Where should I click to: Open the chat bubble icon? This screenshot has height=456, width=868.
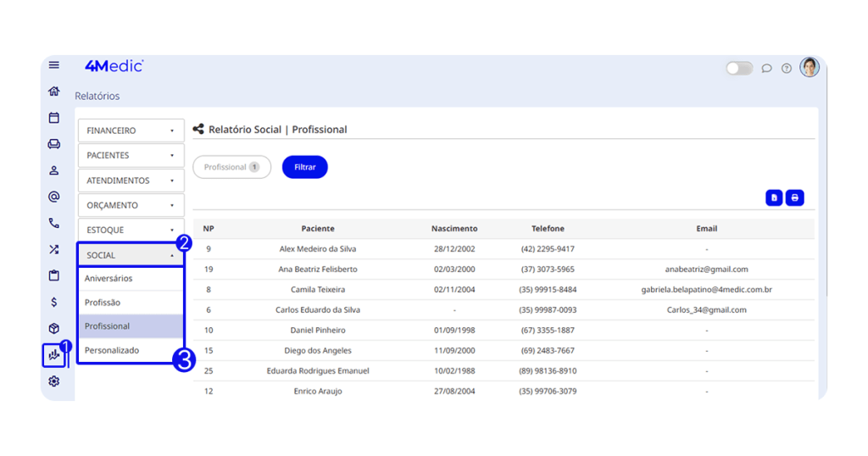[766, 69]
